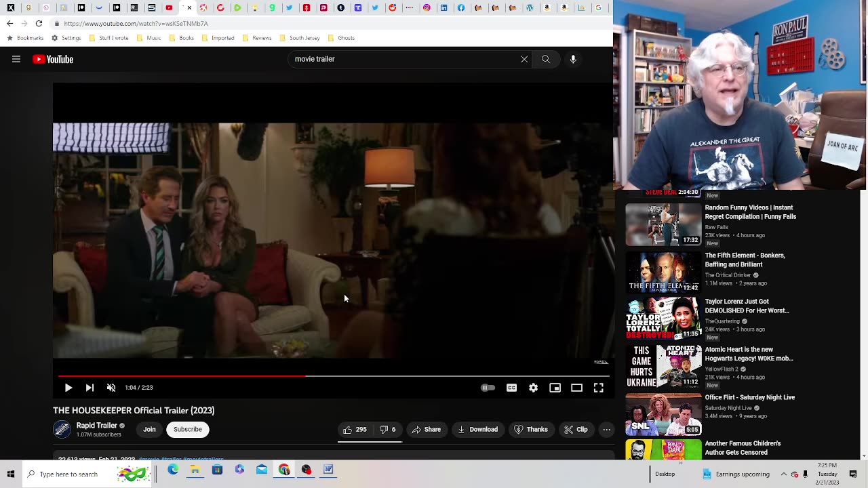Open Reviews bookmark folder

[x=256, y=38]
